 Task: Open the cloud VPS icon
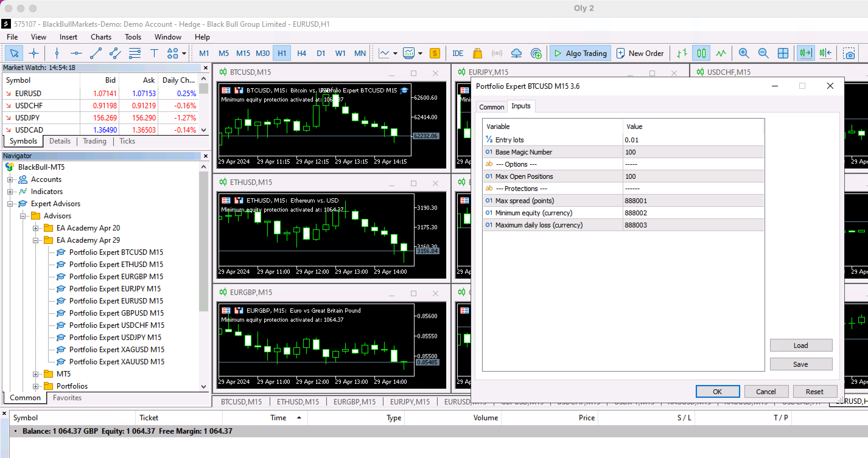point(516,53)
